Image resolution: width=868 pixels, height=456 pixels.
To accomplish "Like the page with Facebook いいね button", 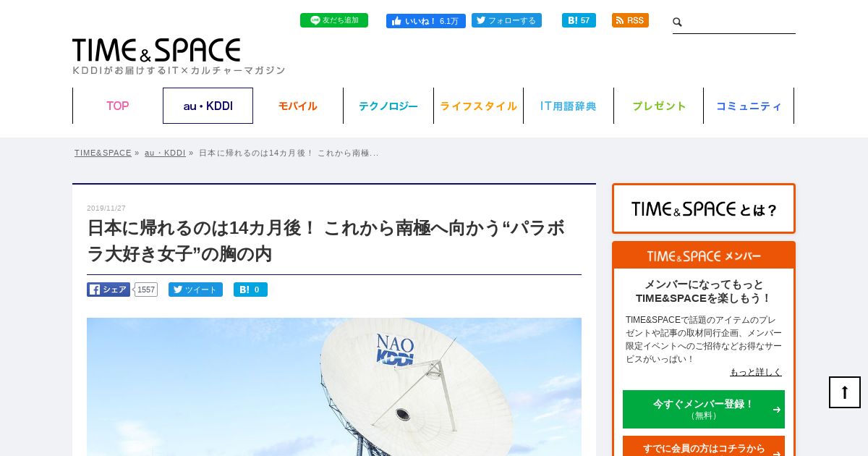I will pyautogui.click(x=425, y=21).
